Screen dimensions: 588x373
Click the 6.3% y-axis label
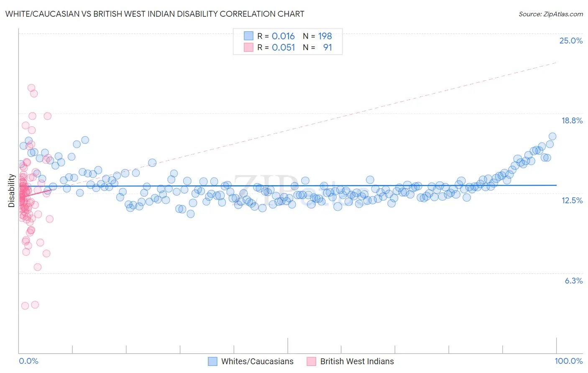[573, 281]
